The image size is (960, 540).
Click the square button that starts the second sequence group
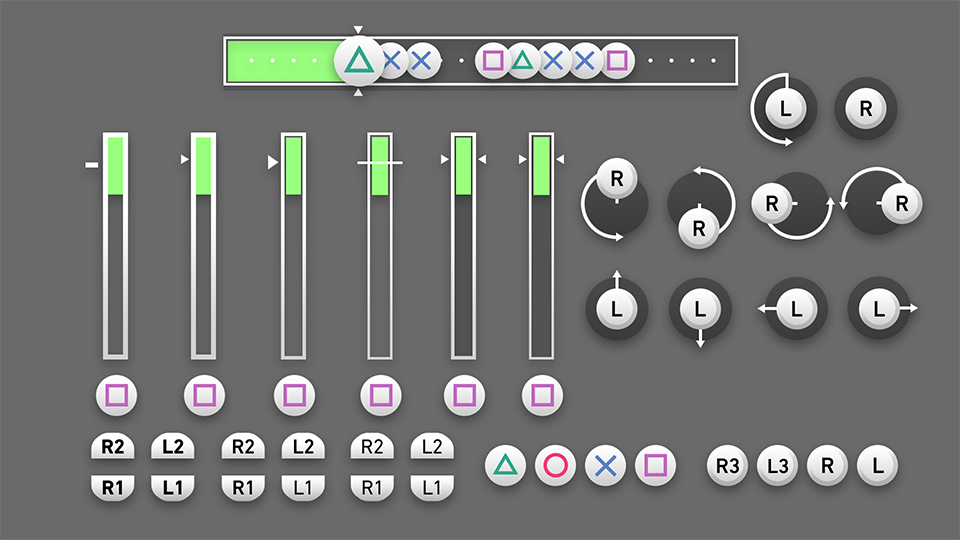click(x=493, y=61)
